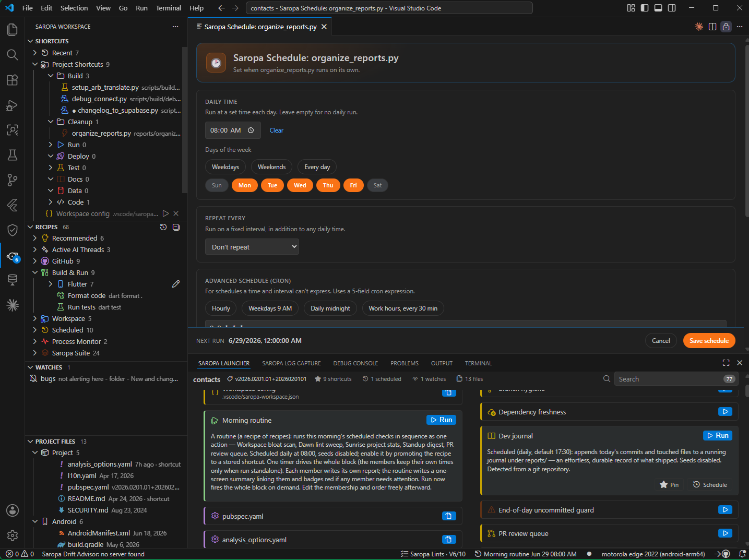The image size is (749, 560).
Task: Toggle the panel visibility in title bar
Action: pyautogui.click(x=658, y=8)
